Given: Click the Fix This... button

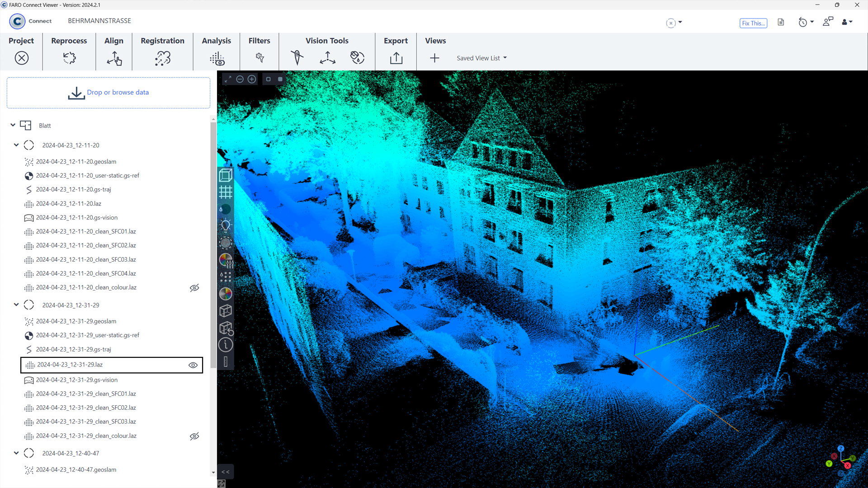Looking at the screenshot, I should coord(753,23).
